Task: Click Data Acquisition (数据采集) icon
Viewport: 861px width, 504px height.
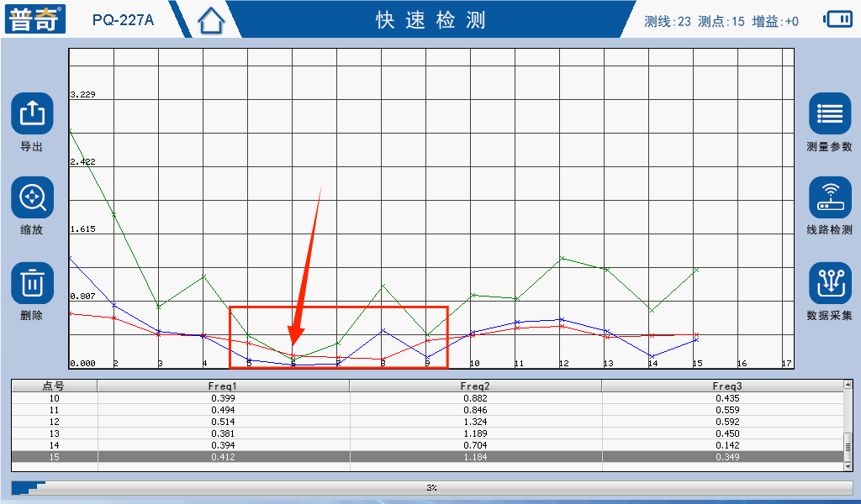Action: pos(829,283)
